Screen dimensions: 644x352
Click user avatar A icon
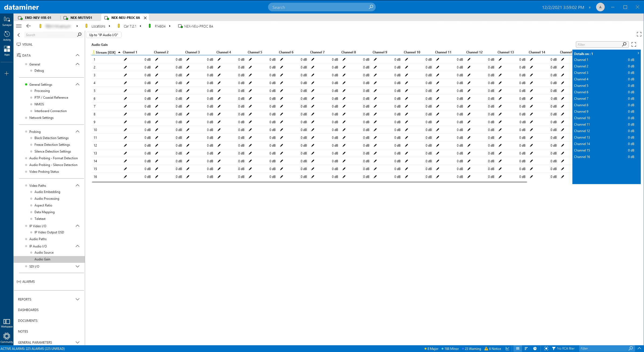(600, 7)
